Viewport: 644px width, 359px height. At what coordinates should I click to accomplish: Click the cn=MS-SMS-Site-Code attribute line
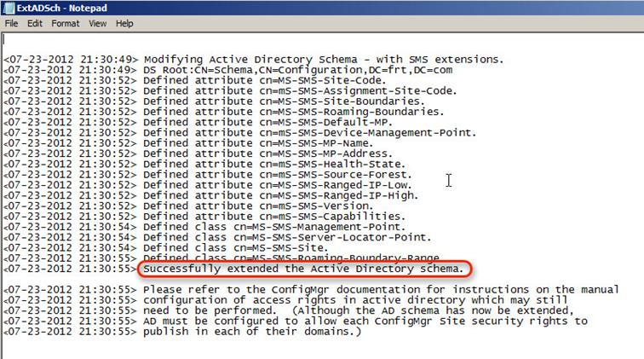tap(195, 81)
